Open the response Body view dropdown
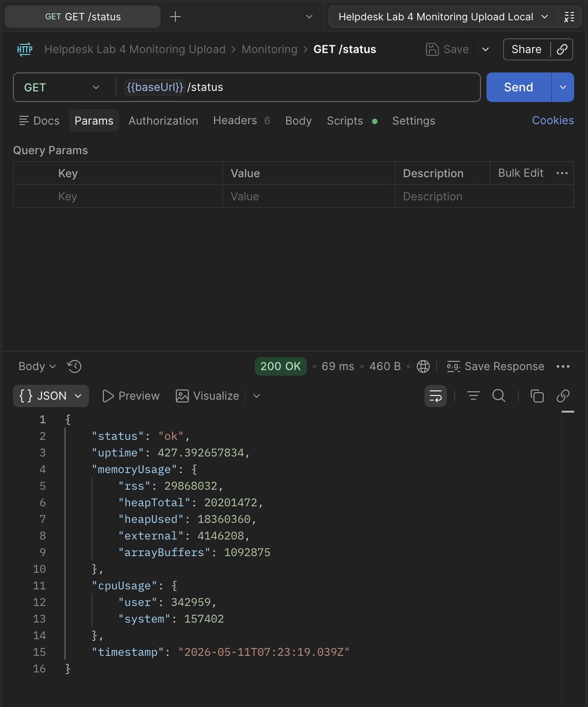Viewport: 588px width, 707px height. (x=37, y=366)
